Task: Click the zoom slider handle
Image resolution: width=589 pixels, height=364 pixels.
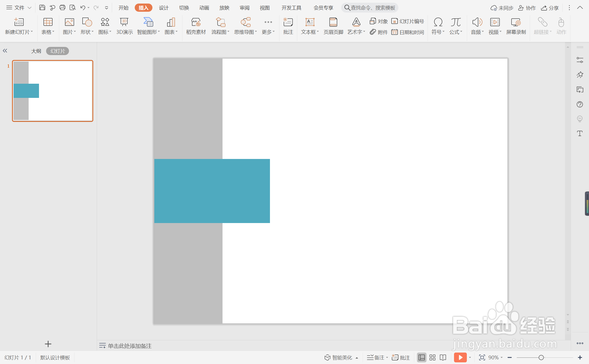Action: [541, 357]
